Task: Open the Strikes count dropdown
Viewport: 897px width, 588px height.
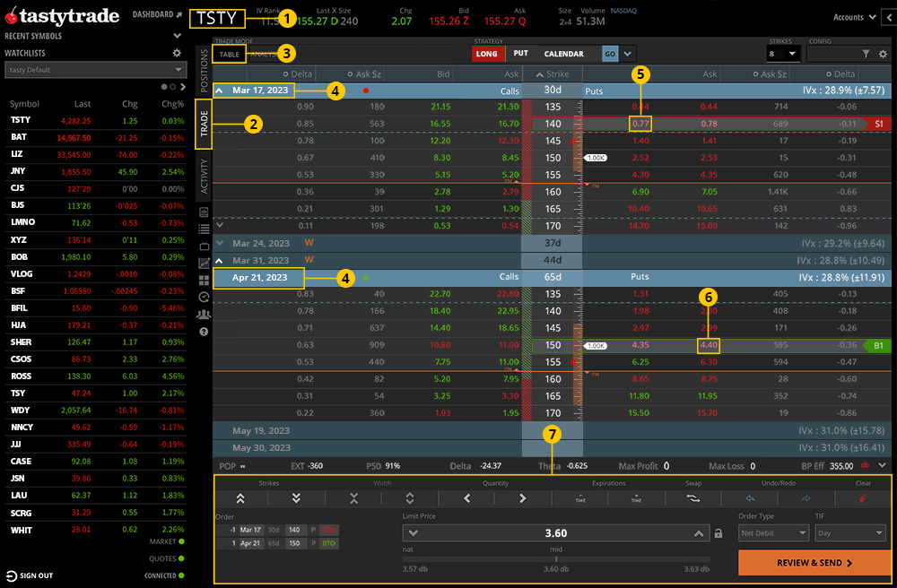Action: click(x=782, y=54)
